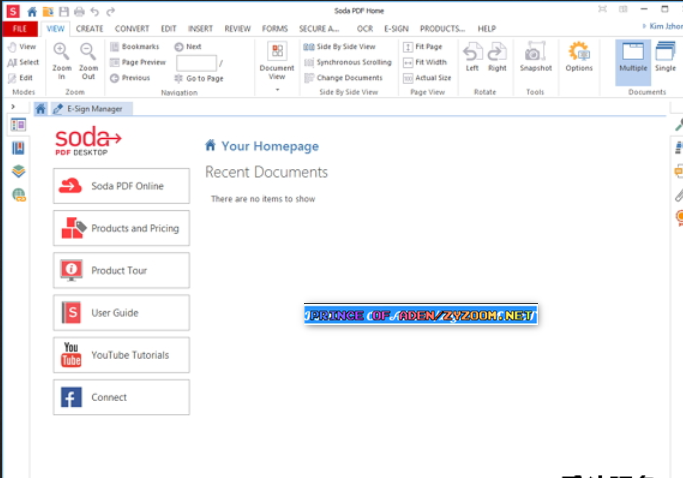The height and width of the screenshot is (478, 683).
Task: Switch to the EDIT ribbon tab
Action: click(169, 29)
